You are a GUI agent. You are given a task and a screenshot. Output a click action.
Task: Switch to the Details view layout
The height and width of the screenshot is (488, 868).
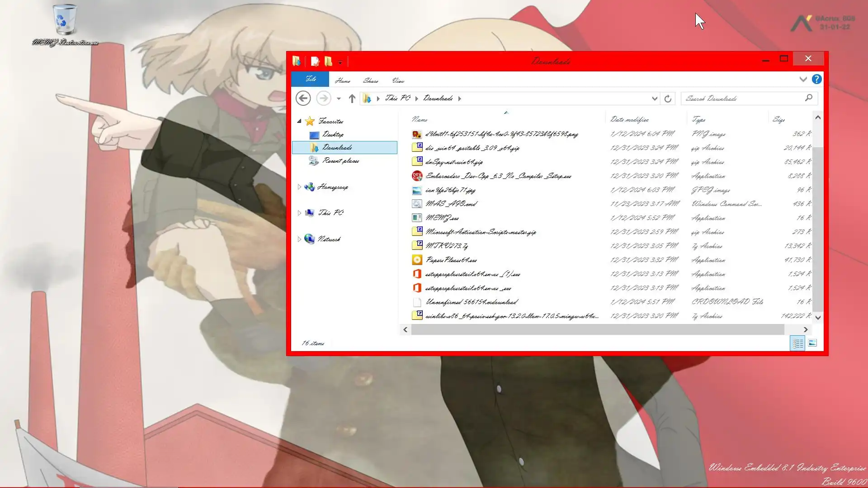(798, 343)
